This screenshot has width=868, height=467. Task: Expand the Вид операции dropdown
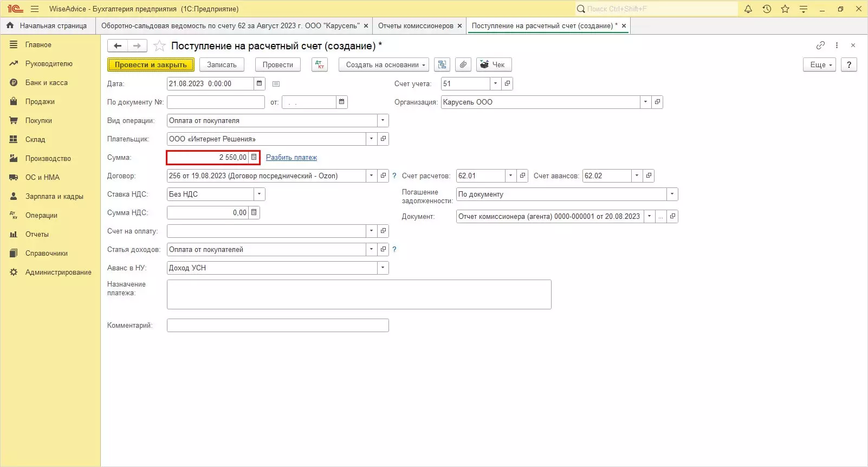pos(383,120)
